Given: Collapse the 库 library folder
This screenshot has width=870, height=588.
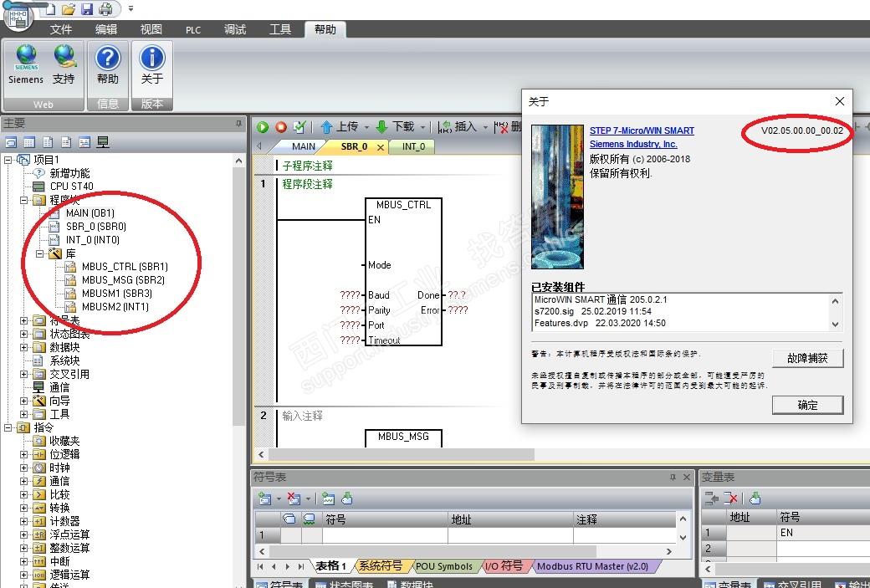Looking at the screenshot, I should [40, 253].
